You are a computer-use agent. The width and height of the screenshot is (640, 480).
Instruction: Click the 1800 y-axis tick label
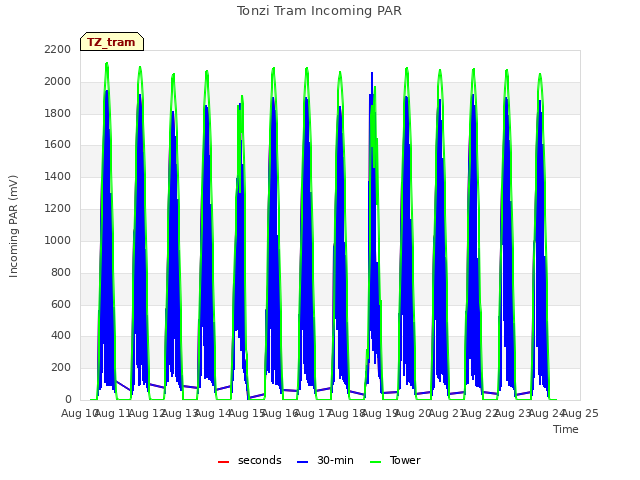tap(58, 113)
